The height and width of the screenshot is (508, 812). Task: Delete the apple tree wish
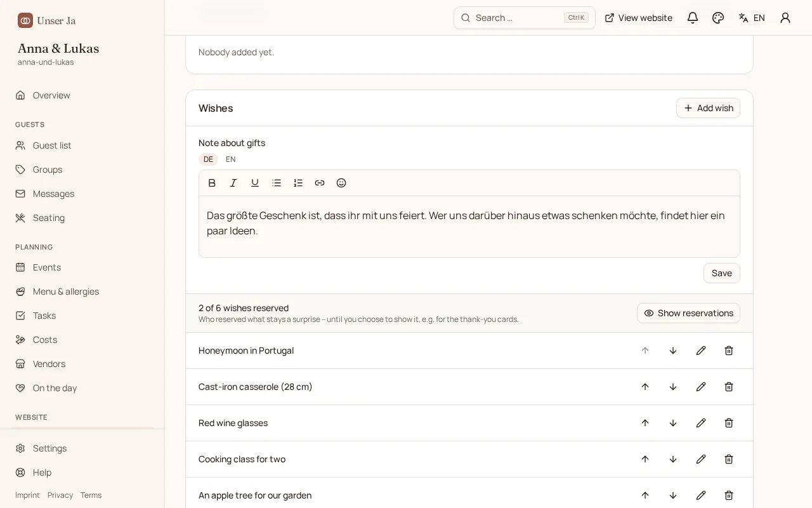(x=729, y=495)
